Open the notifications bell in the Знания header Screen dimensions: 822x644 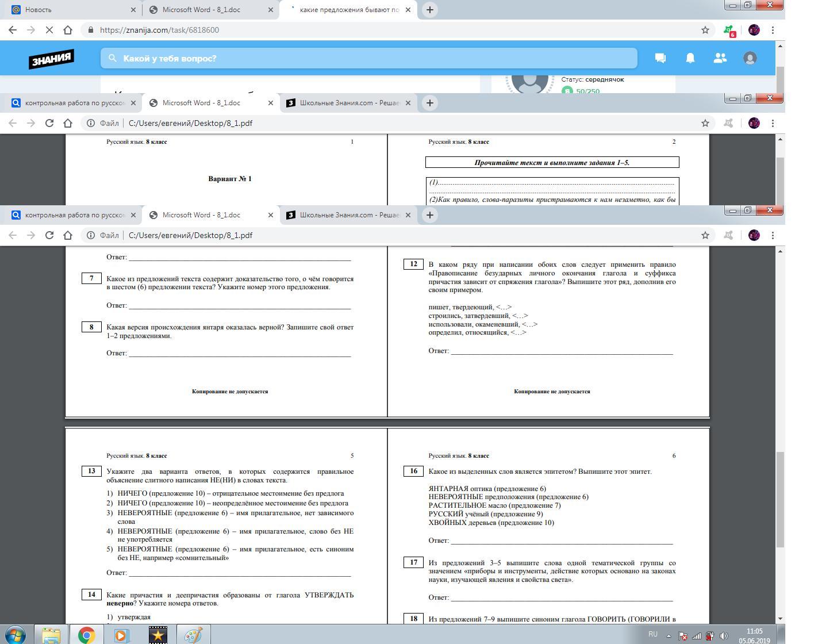[690, 58]
